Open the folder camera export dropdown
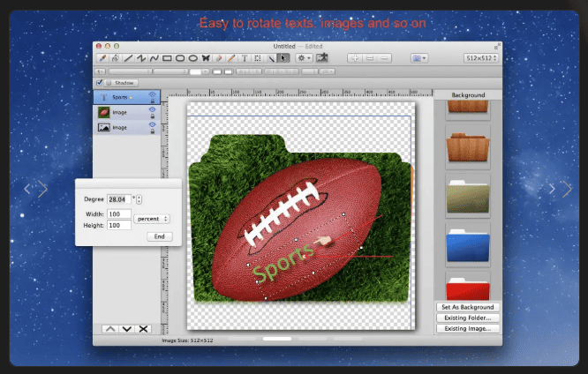The height and width of the screenshot is (374, 588). pyautogui.click(x=419, y=58)
